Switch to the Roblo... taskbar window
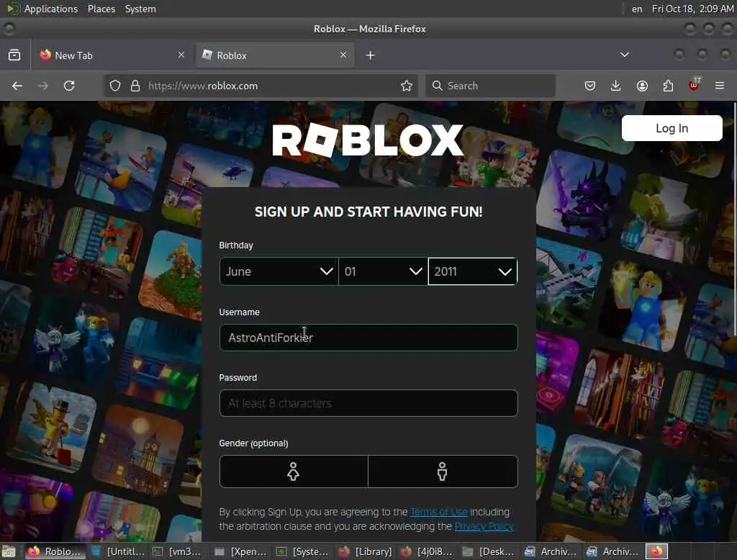Viewport: 737px width, 560px height. tap(55, 551)
